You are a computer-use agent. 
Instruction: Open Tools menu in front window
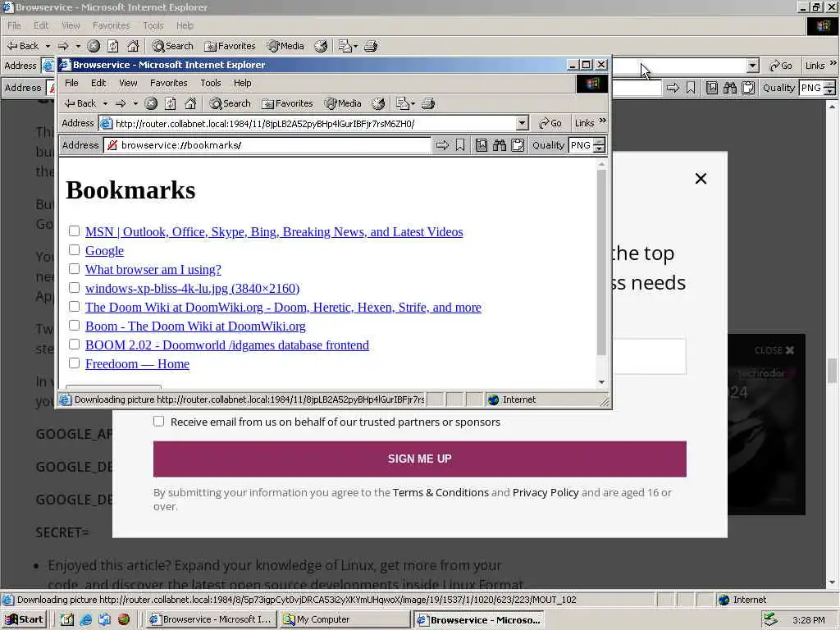click(x=211, y=83)
